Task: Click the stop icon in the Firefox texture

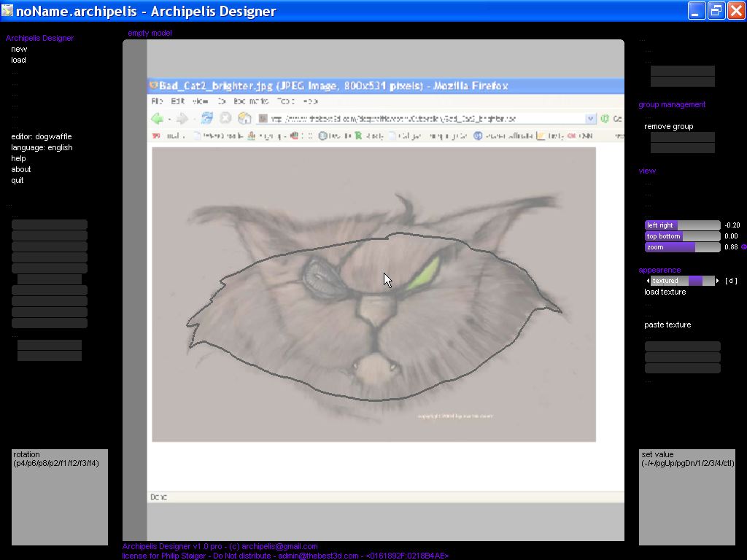Action: (x=225, y=118)
